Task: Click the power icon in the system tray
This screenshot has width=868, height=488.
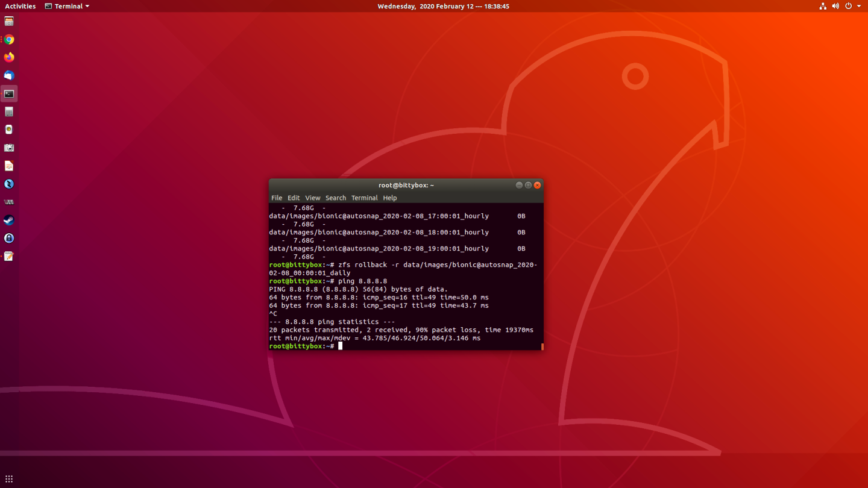Action: click(x=849, y=6)
